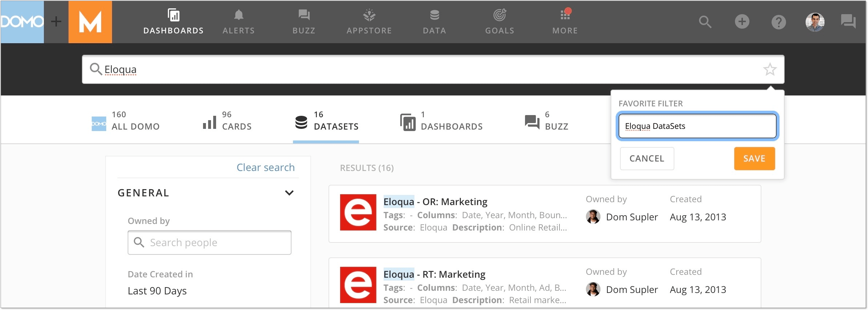
Task: Click the magnifier in Search people box
Action: [x=139, y=242]
